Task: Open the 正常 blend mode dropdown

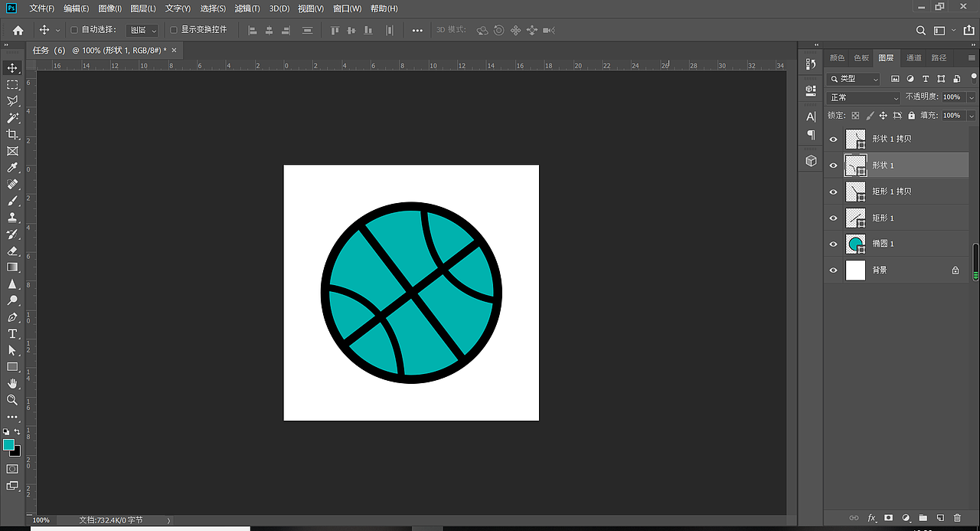Action: pyautogui.click(x=864, y=97)
